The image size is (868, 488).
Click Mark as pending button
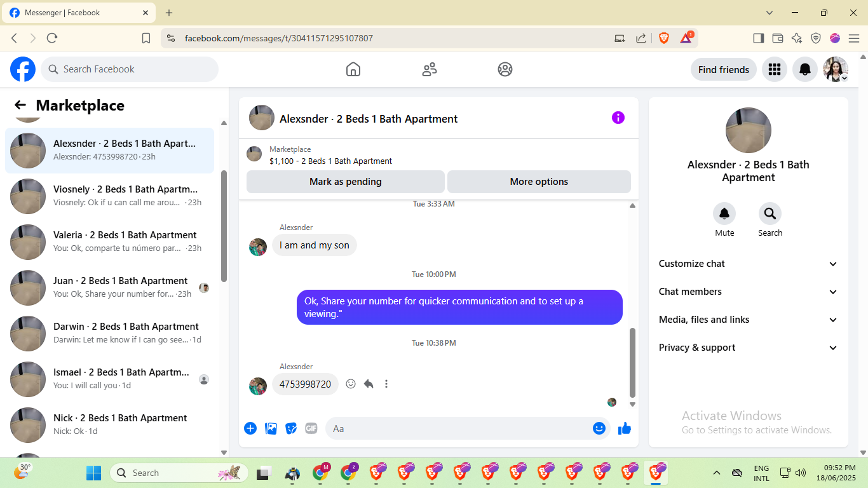click(x=346, y=182)
